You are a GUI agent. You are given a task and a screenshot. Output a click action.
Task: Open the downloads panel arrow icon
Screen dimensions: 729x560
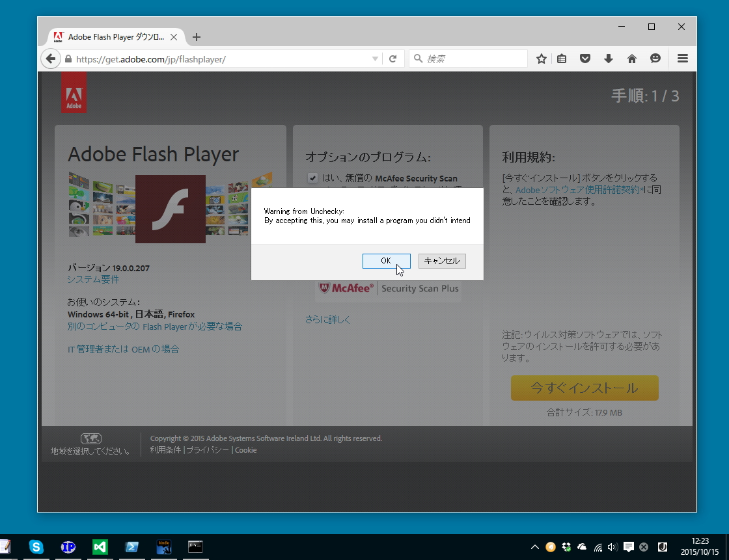pos(609,59)
